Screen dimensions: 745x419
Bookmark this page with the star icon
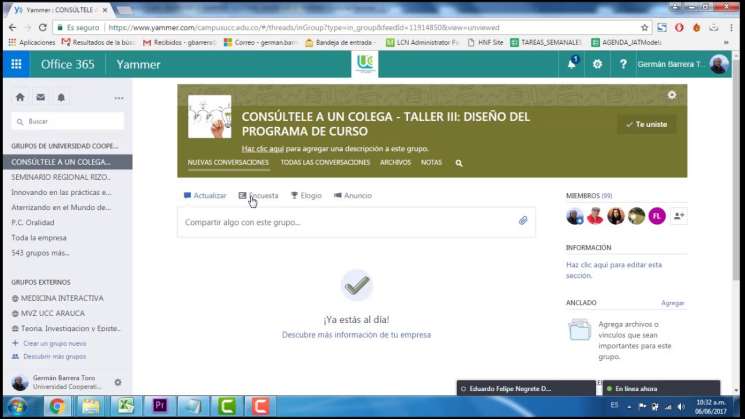(644, 28)
